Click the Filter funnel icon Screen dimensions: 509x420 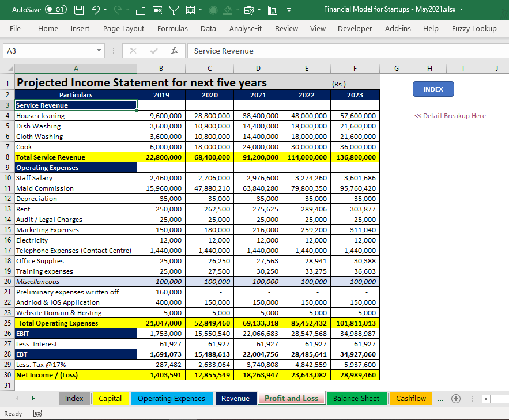(174, 10)
